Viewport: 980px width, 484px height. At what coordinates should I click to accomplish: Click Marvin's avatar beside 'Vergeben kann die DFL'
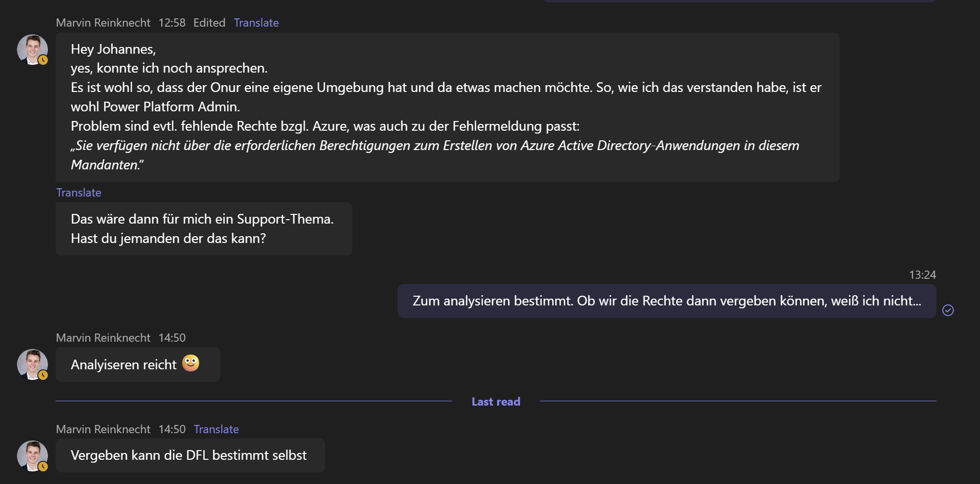click(32, 455)
